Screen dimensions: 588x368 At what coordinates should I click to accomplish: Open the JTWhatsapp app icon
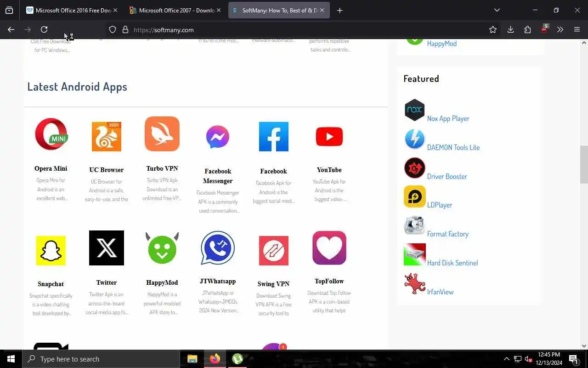tap(218, 248)
